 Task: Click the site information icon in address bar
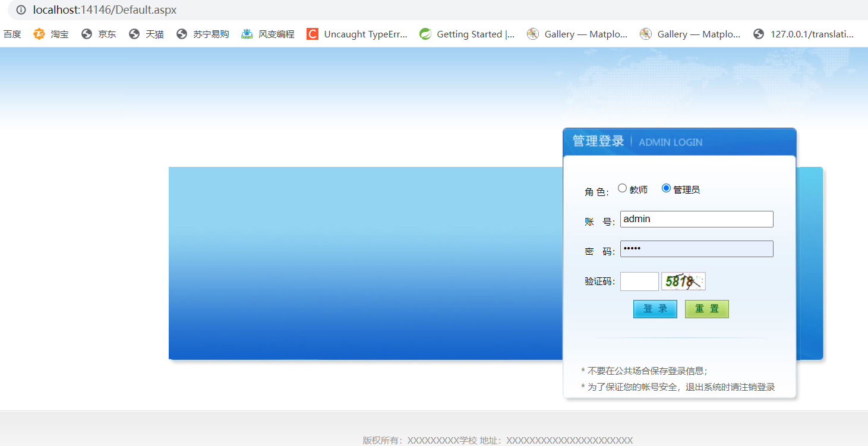21,10
